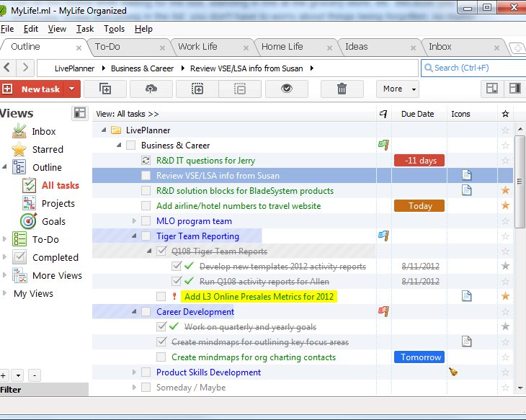Collapse the Business & Career branch
The height and width of the screenshot is (420, 526).
(119, 145)
